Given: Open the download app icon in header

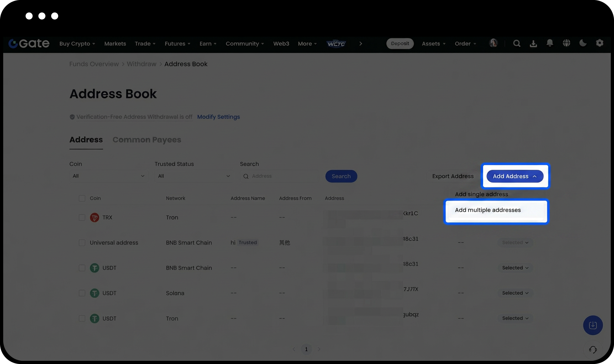Looking at the screenshot, I should coord(533,43).
